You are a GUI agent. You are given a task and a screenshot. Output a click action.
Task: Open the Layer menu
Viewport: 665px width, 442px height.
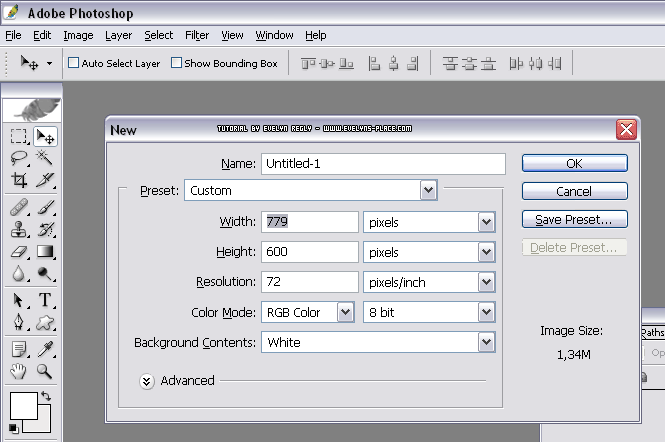point(118,35)
